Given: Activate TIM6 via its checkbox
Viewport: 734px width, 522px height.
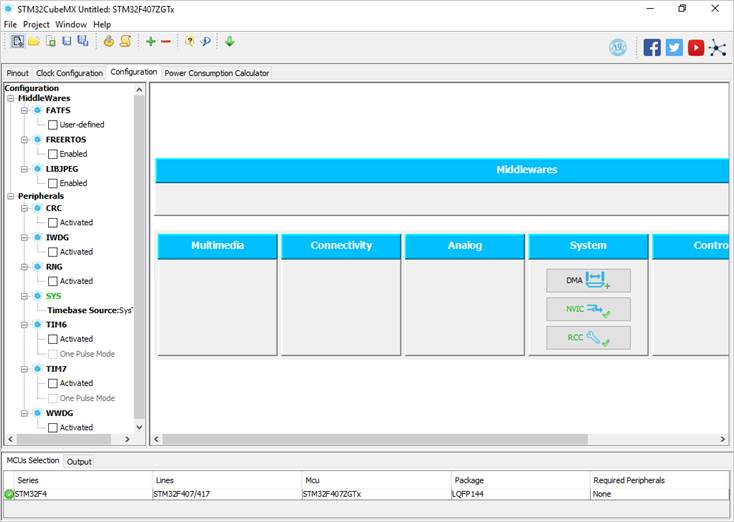Looking at the screenshot, I should tap(53, 339).
